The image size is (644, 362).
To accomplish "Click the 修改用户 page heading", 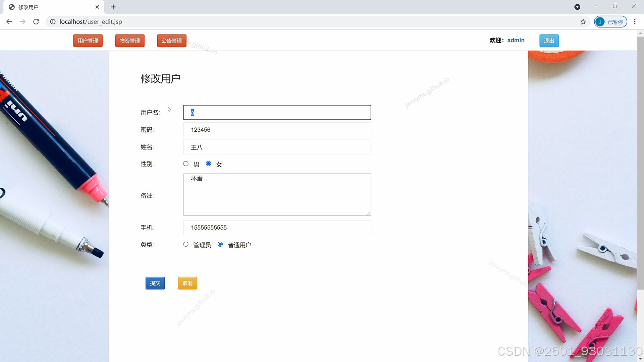I will click(x=161, y=78).
